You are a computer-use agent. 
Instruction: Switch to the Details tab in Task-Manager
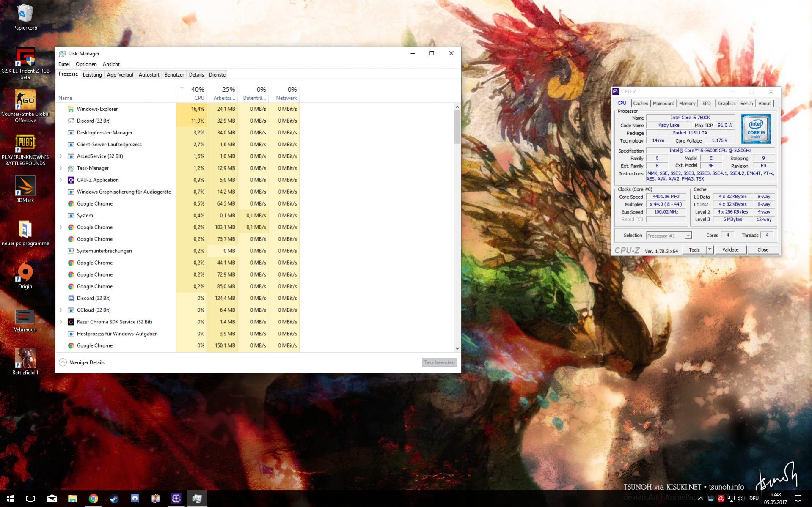coord(196,75)
